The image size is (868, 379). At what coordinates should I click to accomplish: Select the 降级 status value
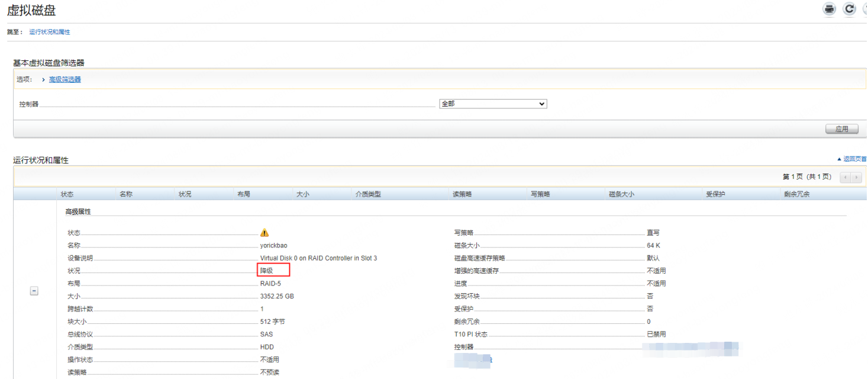click(267, 271)
